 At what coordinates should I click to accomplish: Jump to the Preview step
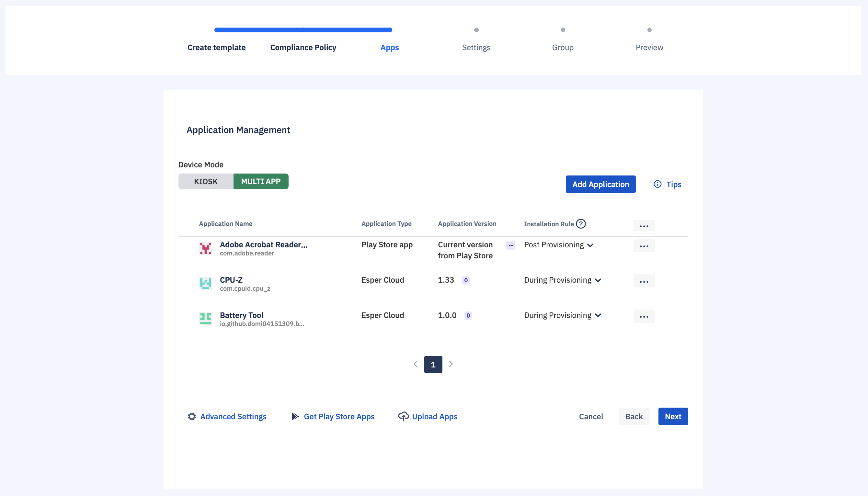click(649, 47)
